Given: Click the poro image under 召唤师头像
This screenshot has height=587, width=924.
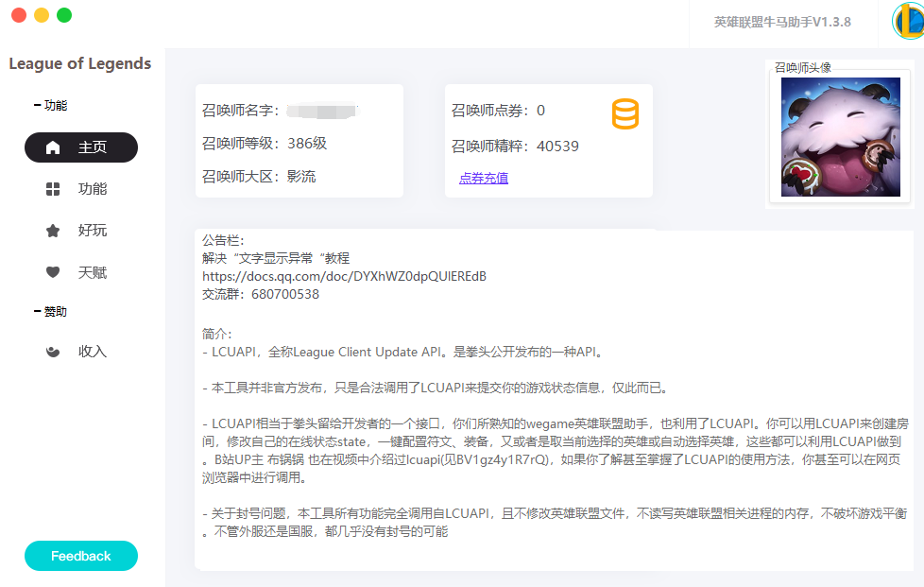Looking at the screenshot, I should (840, 137).
